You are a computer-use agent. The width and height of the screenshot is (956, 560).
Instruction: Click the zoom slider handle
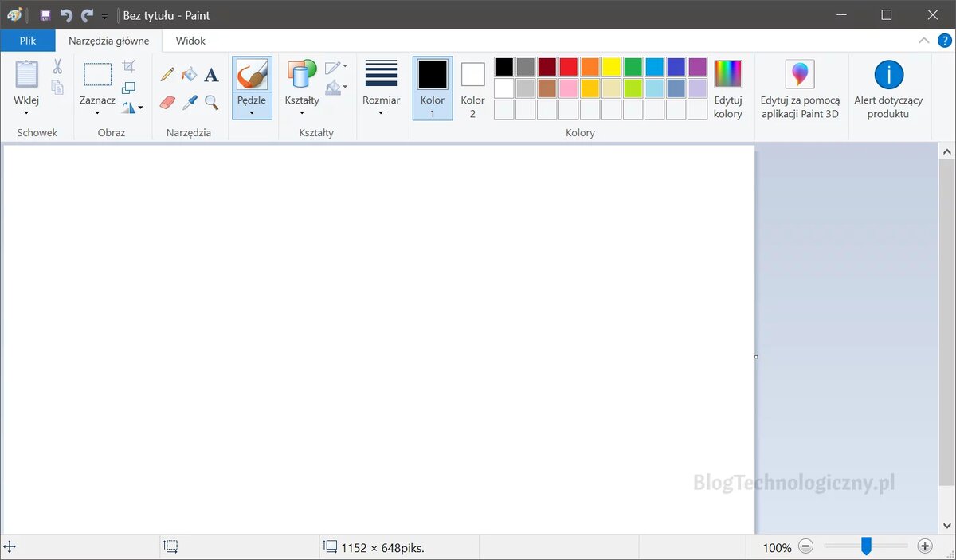click(x=866, y=546)
